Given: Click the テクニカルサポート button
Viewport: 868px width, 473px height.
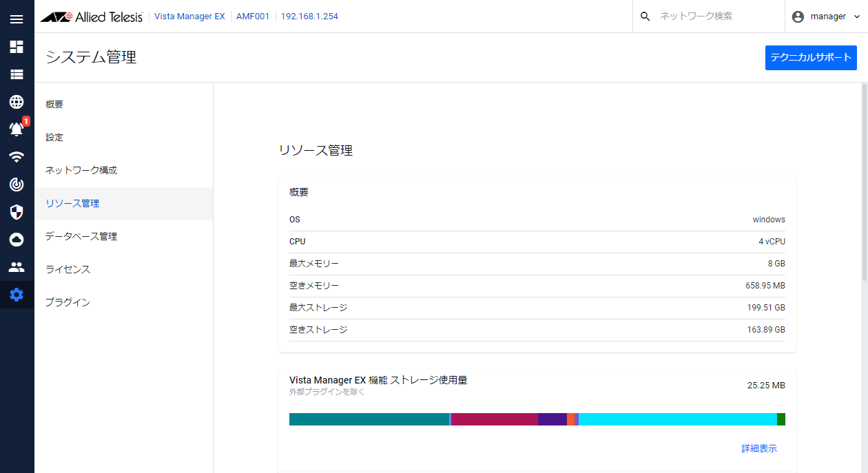Looking at the screenshot, I should click(x=811, y=58).
